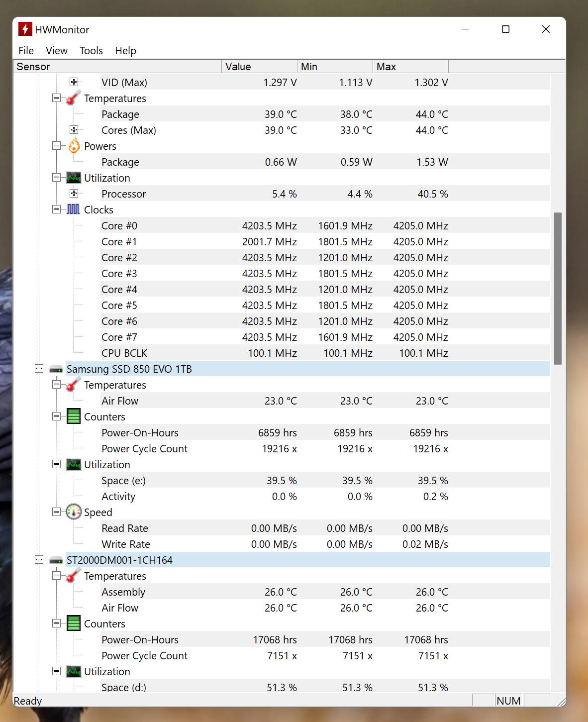Click the Utilization icon above Space (d:)
The image size is (588, 722).
73,671
